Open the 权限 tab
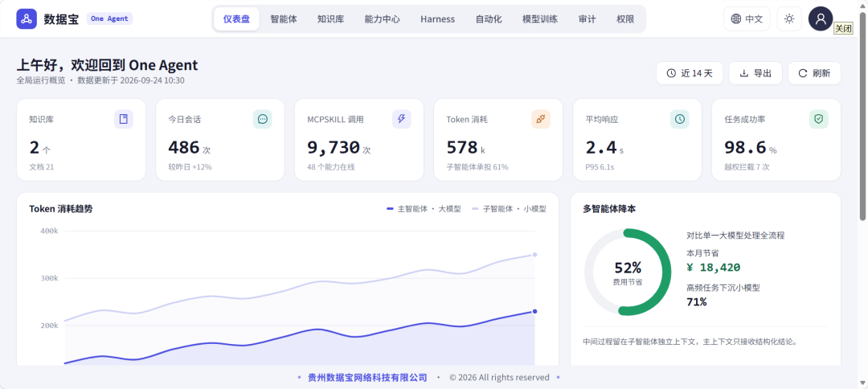Image resolution: width=868 pixels, height=389 pixels. (625, 18)
